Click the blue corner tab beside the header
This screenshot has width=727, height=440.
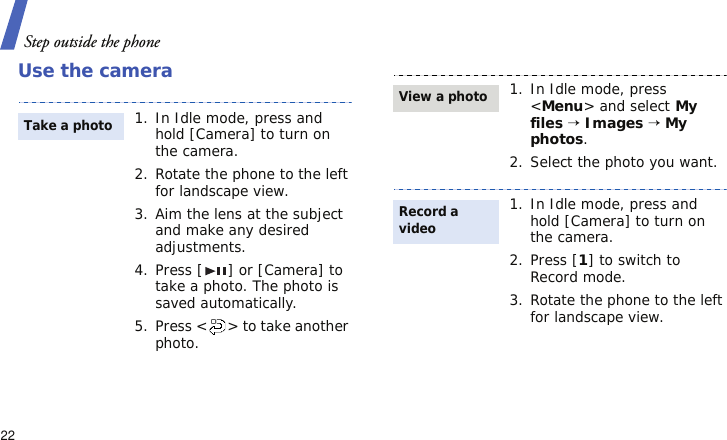coord(10,27)
